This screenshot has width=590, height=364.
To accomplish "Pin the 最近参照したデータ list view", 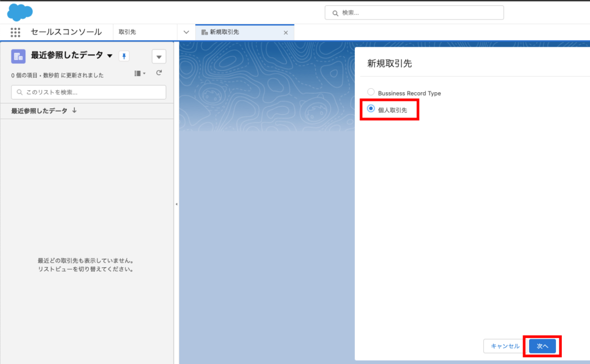I will [x=124, y=56].
